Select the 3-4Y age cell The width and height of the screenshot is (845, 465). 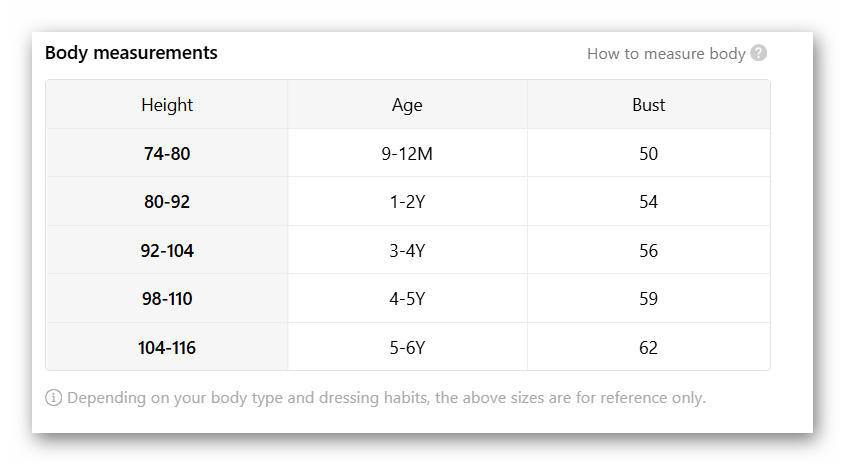pyautogui.click(x=407, y=251)
